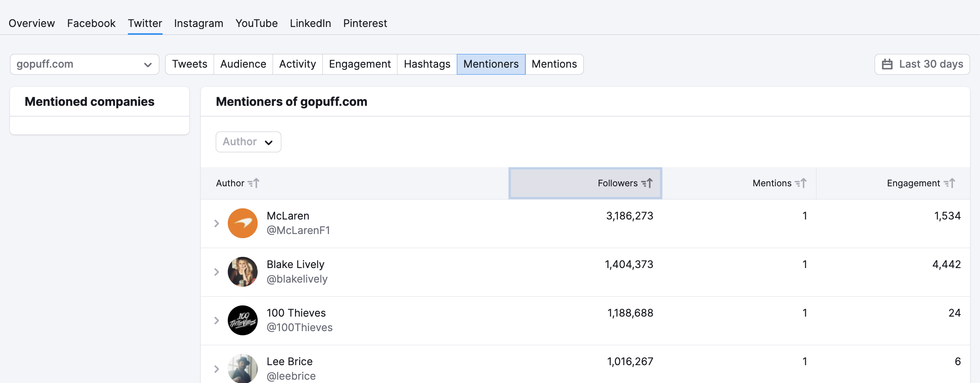Click the Blake Lively author name
The width and height of the screenshot is (980, 383).
click(x=295, y=264)
